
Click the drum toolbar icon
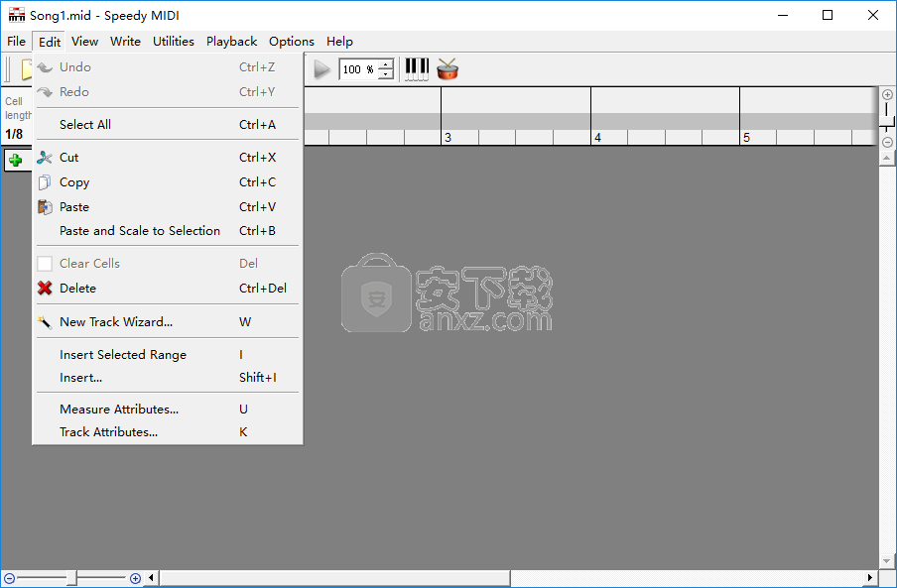tap(448, 69)
